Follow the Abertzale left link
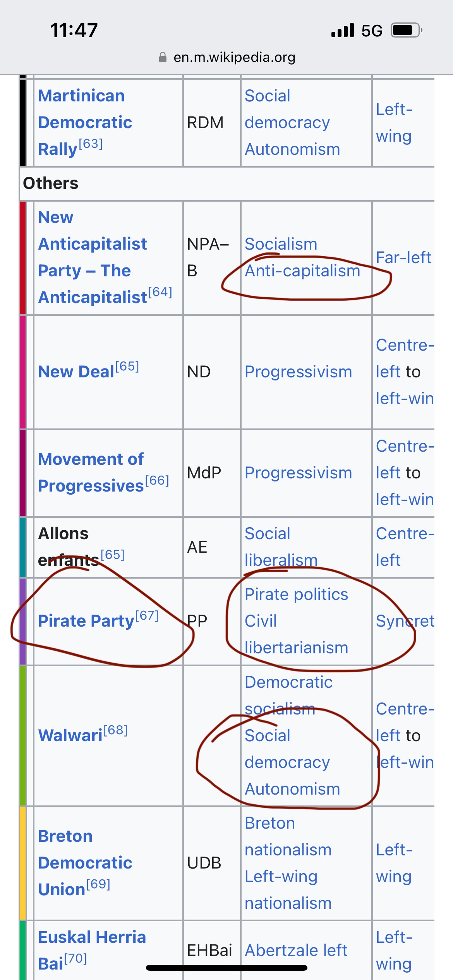 (x=296, y=950)
